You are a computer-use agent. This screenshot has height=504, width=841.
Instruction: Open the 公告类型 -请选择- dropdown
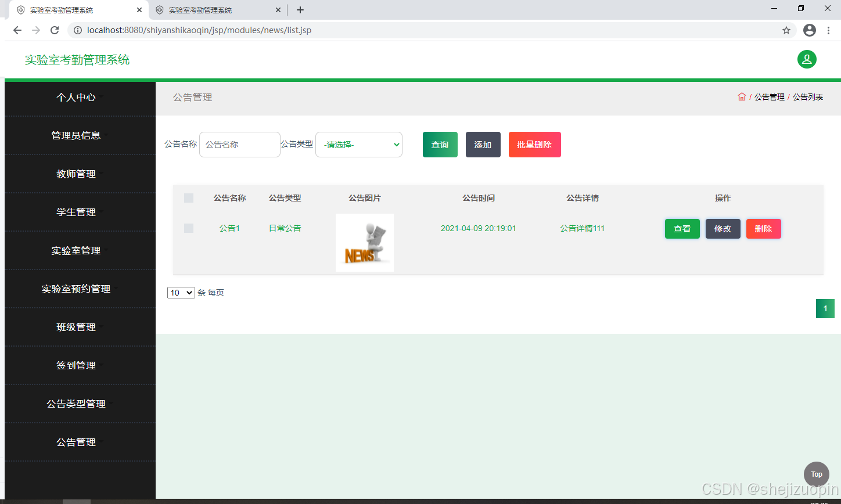[x=358, y=144]
